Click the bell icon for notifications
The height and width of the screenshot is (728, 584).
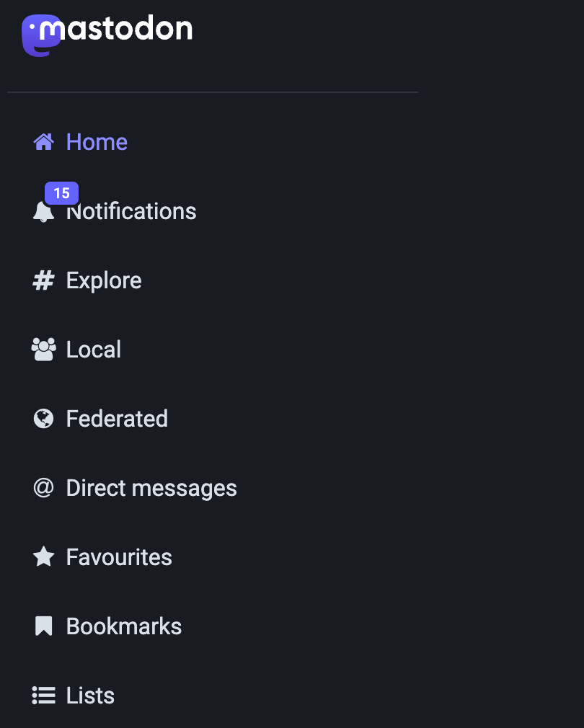(43, 213)
